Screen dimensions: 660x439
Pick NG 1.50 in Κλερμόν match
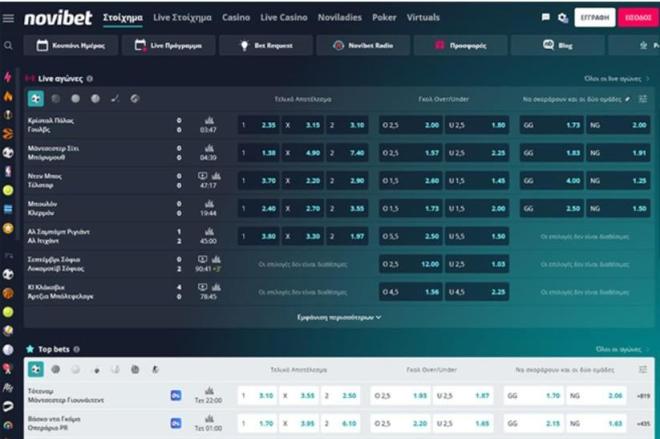(618, 208)
